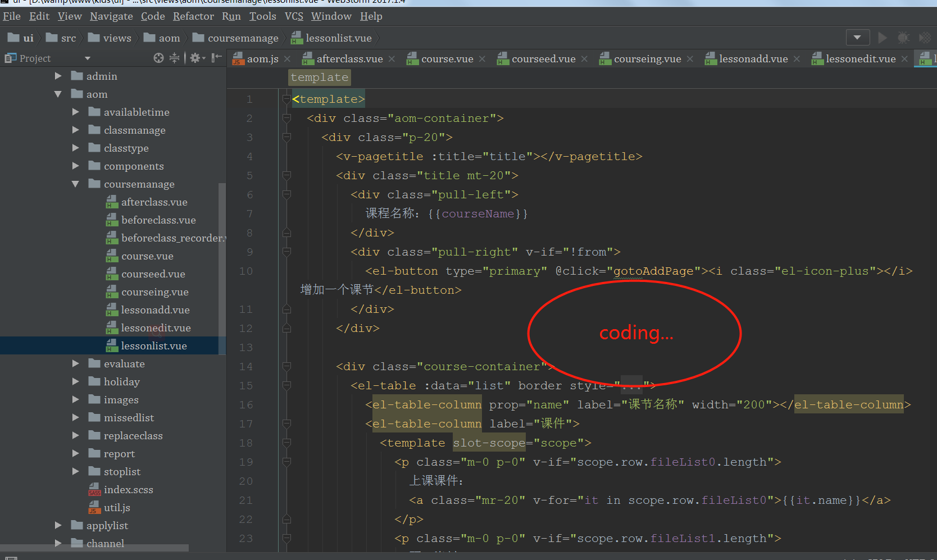Click the Debug bug icon

click(903, 38)
